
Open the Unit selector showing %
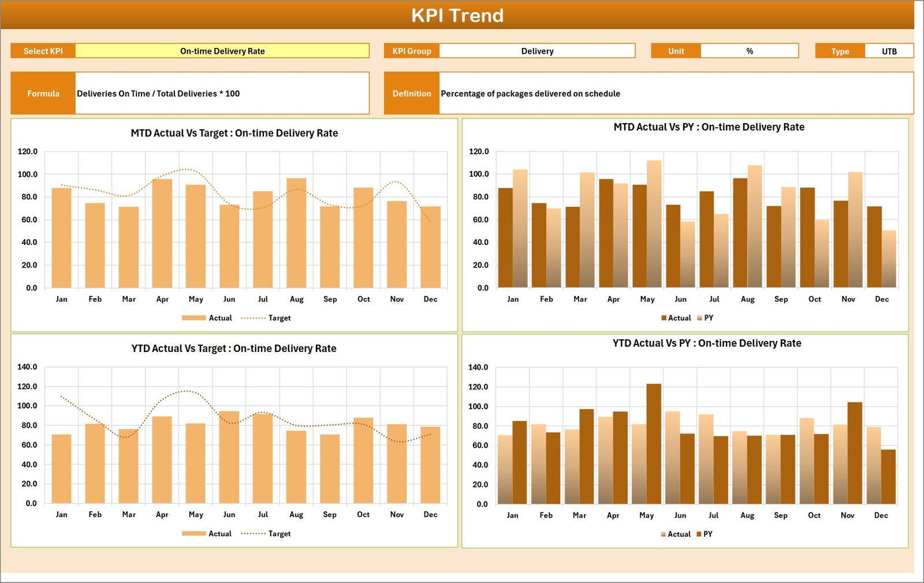coord(749,51)
